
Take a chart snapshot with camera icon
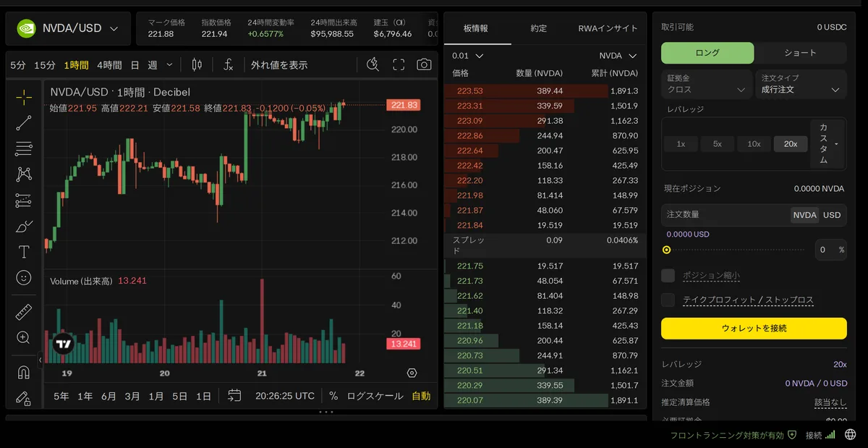(x=424, y=64)
